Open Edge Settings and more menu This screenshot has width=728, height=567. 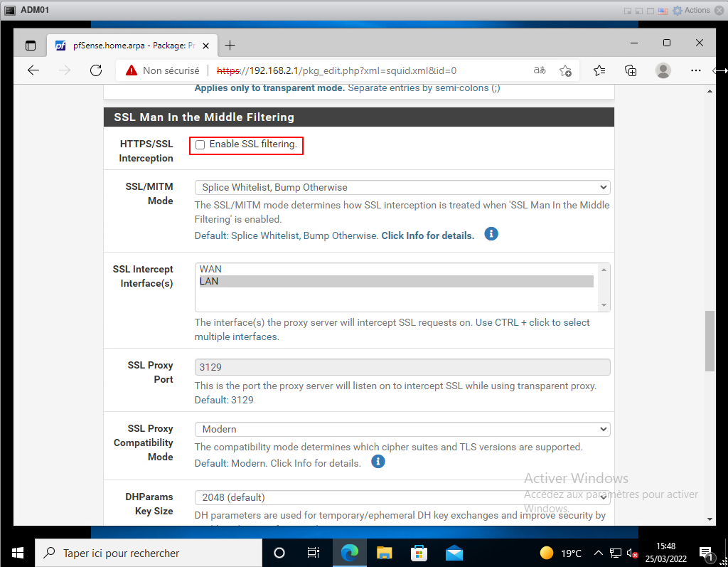(695, 70)
